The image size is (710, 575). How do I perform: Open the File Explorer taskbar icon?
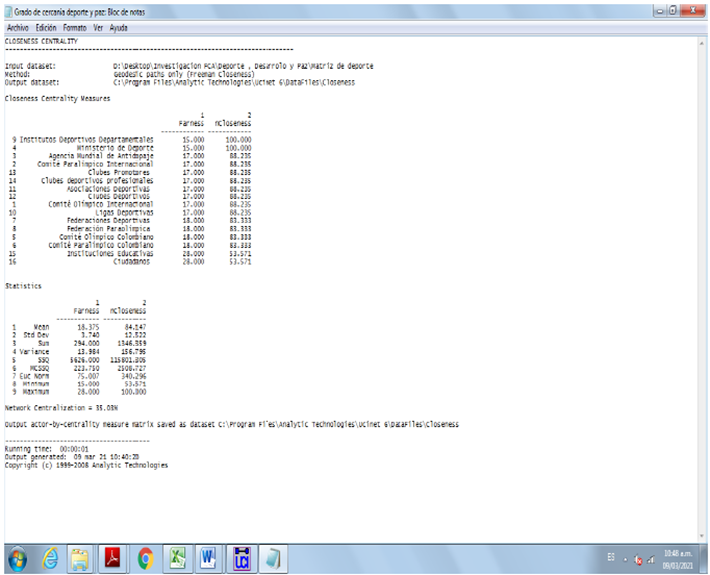tap(81, 556)
